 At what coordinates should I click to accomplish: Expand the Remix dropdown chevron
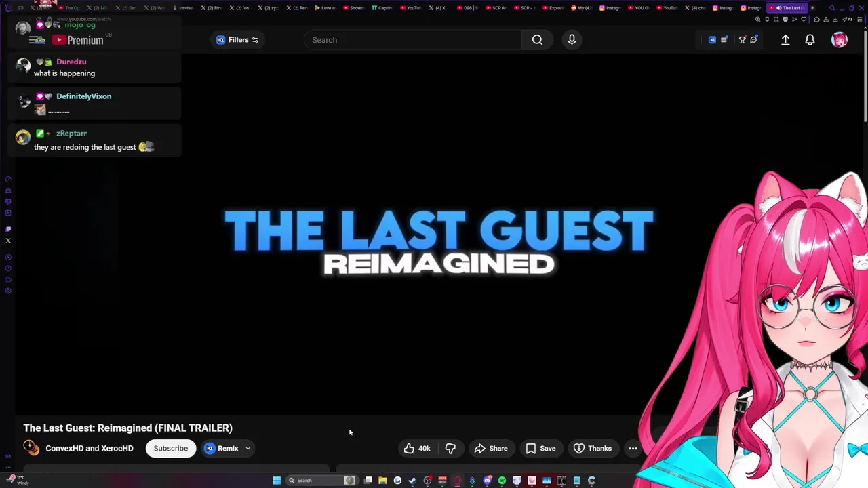point(248,448)
